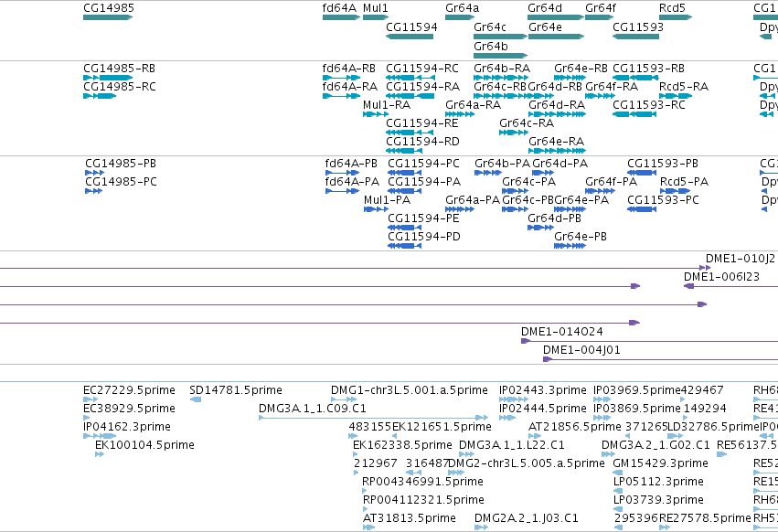Click EST LP05112.3prime
The width and height of the screenshot is (778, 532).
[618, 491]
